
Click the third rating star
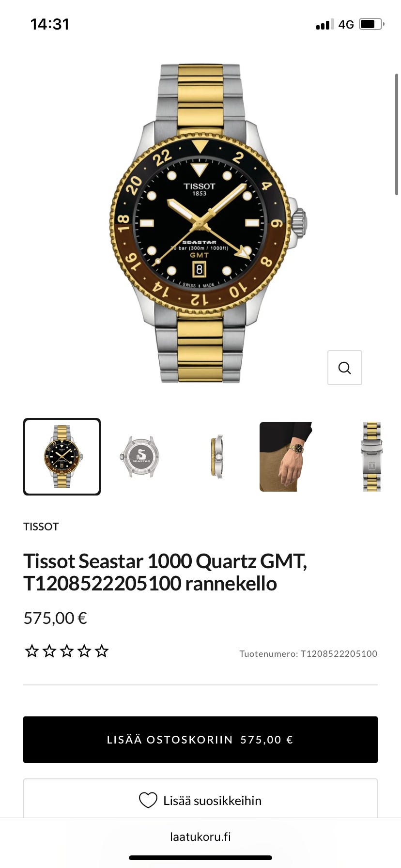(67, 651)
